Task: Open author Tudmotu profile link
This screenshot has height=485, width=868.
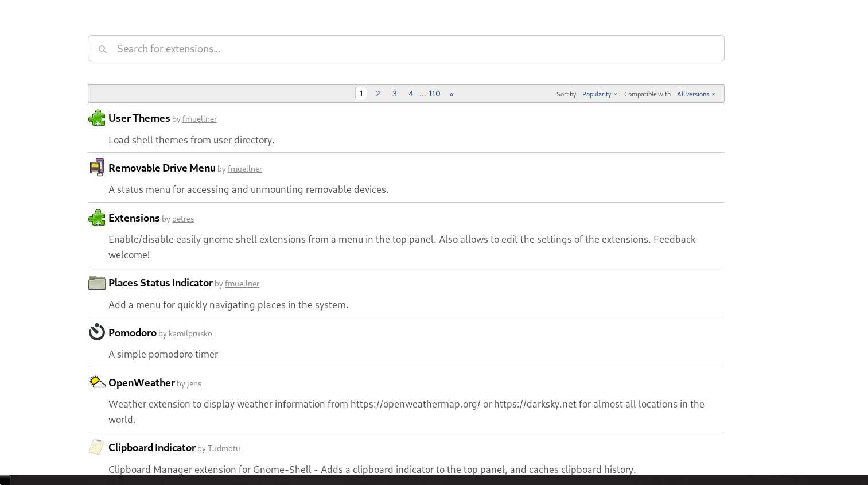Action: pyautogui.click(x=224, y=448)
